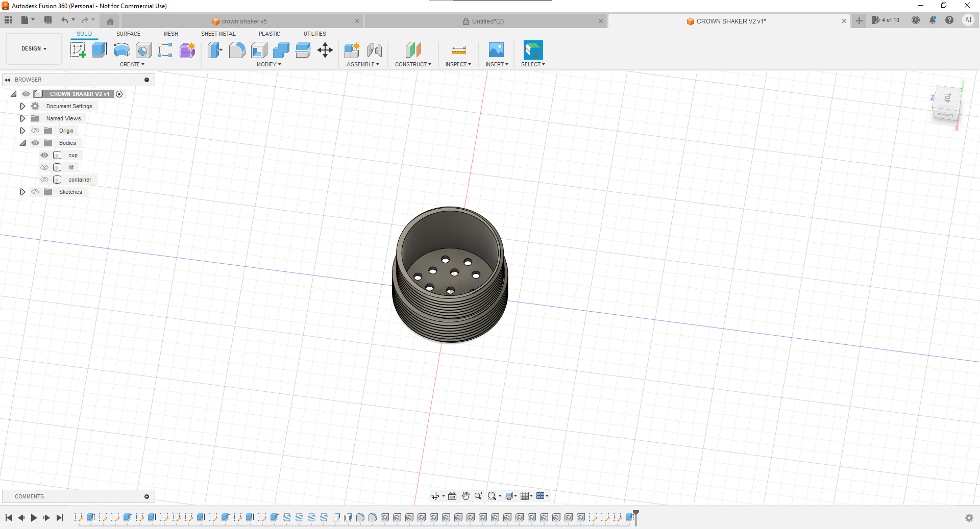980x529 pixels.
Task: Activate the Pan tool in navigation bar
Action: [x=465, y=495]
